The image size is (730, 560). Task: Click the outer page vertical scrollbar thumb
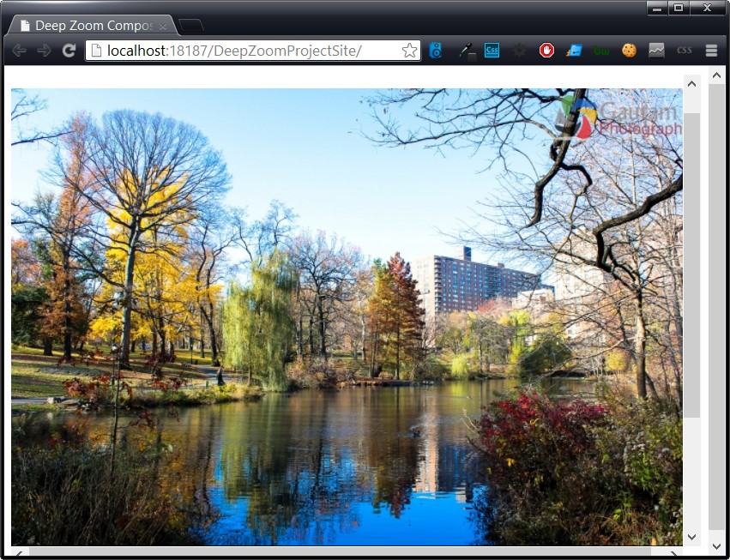pos(716,307)
